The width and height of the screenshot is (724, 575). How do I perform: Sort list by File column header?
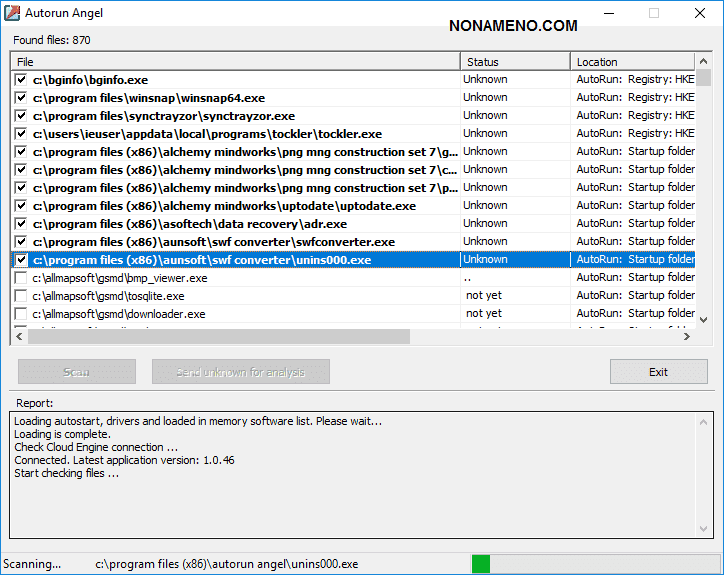[x=235, y=62]
